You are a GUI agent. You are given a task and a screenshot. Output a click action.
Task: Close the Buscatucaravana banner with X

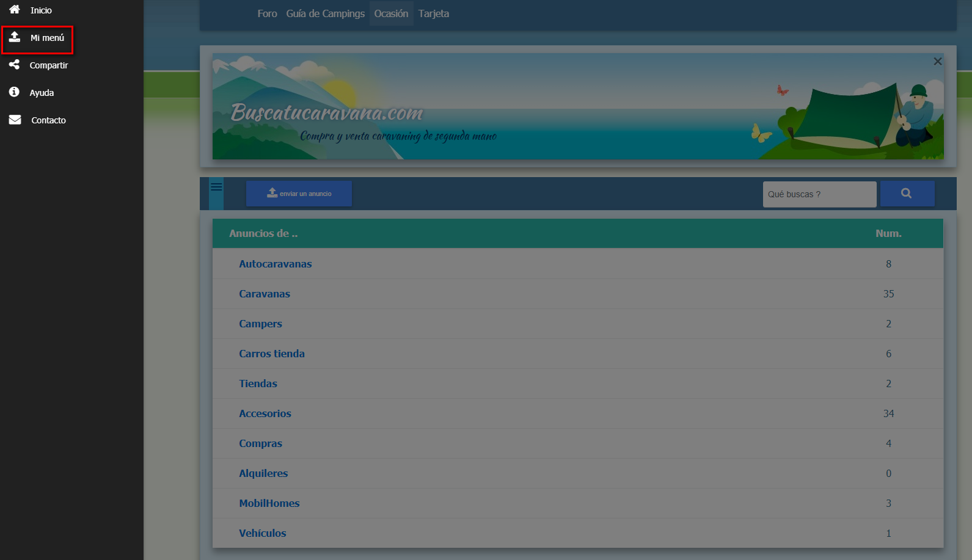coord(938,61)
